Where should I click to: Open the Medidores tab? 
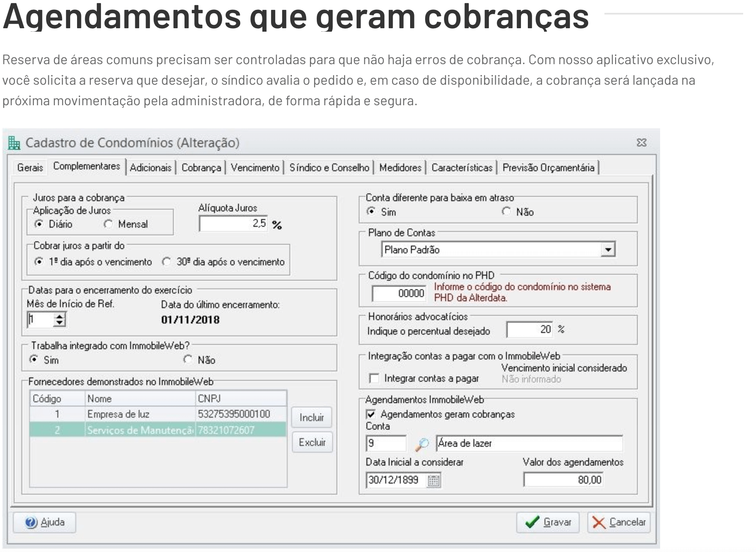pyautogui.click(x=400, y=167)
